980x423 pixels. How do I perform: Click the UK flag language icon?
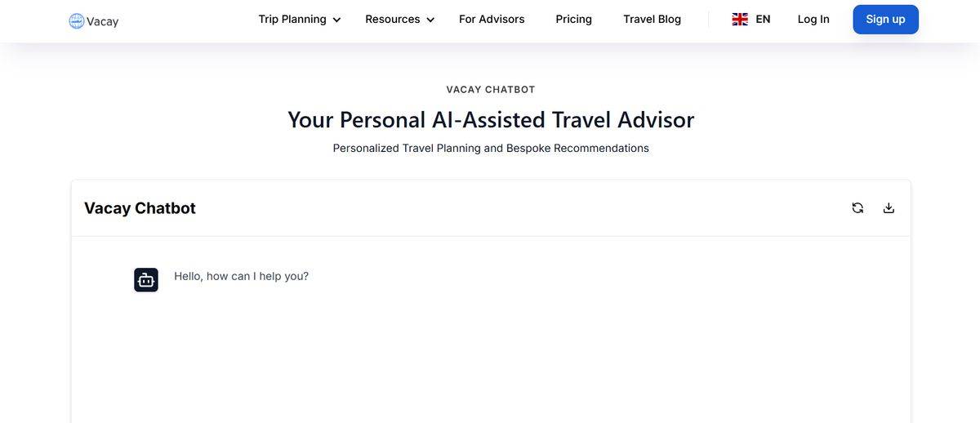740,19
